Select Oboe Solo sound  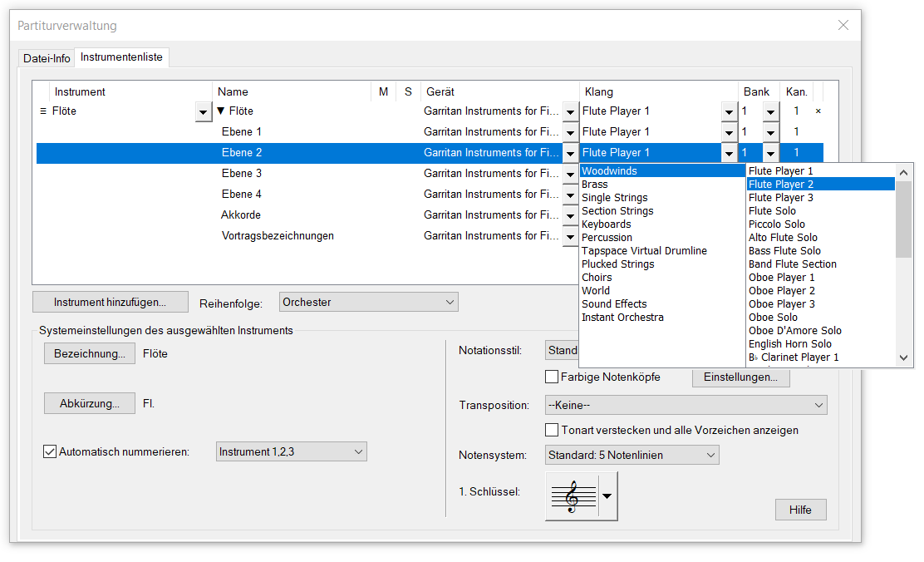tap(821, 318)
